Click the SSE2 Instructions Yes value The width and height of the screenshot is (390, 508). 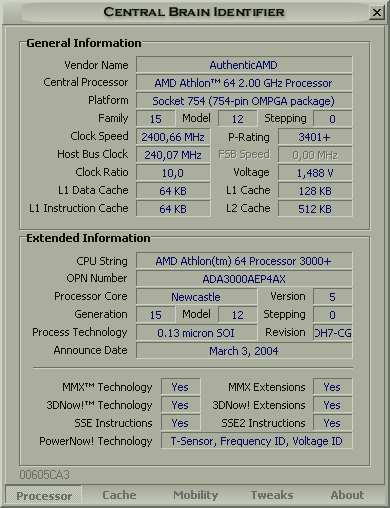click(x=332, y=423)
